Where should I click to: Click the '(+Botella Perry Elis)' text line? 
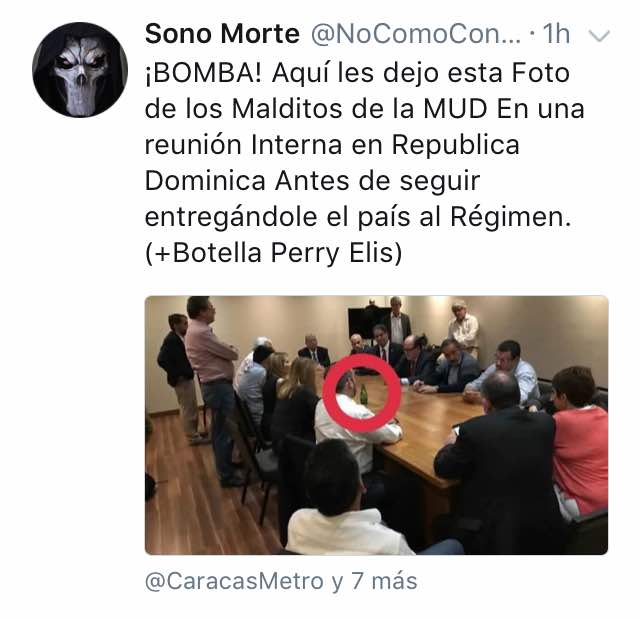click(x=273, y=253)
